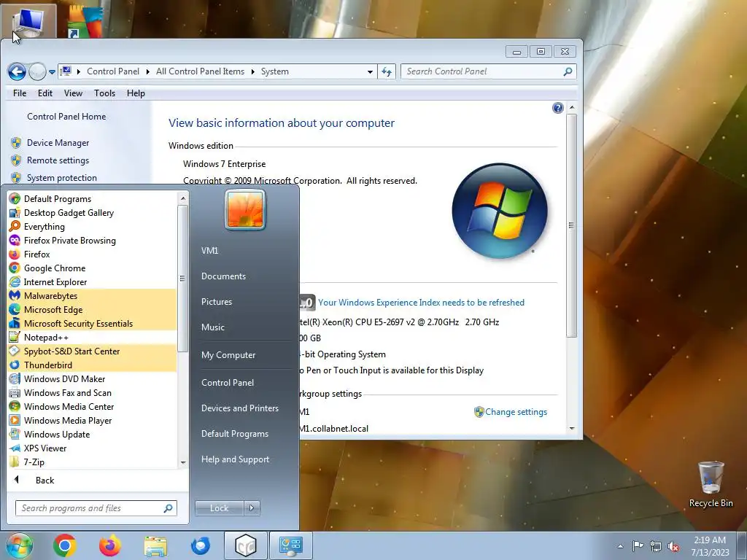747x560 pixels.
Task: Select Music in the Start menu
Action: 212,327
